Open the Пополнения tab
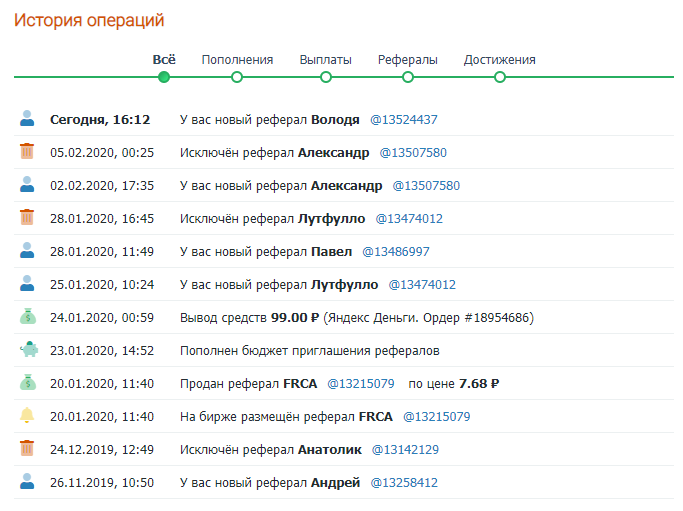Screen dimensions: 683x511 237,60
